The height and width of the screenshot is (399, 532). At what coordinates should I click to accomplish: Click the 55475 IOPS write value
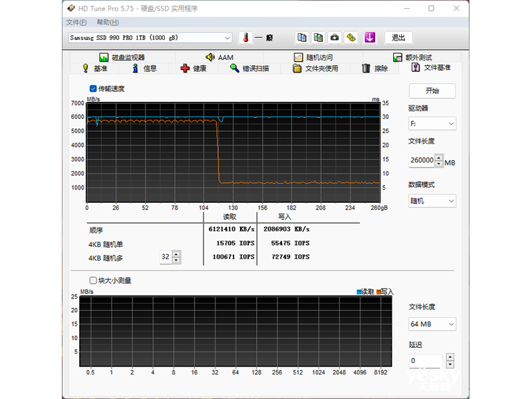(x=290, y=243)
